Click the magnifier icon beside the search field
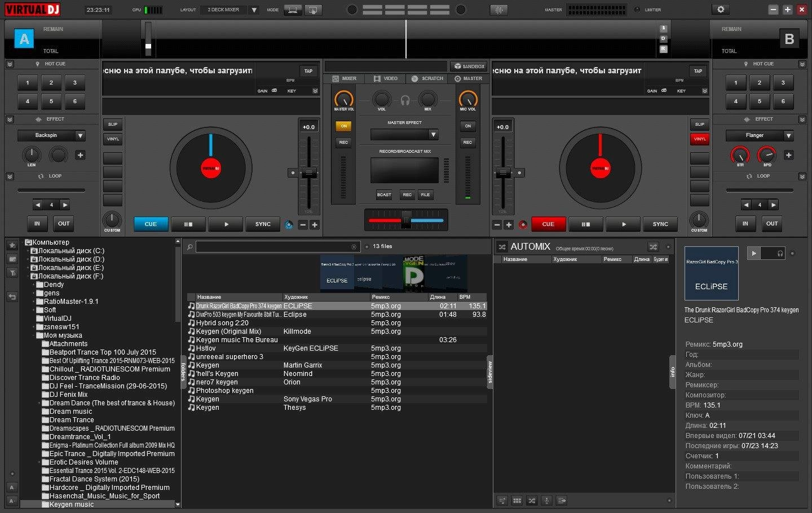The width and height of the screenshot is (812, 513). pyautogui.click(x=190, y=247)
